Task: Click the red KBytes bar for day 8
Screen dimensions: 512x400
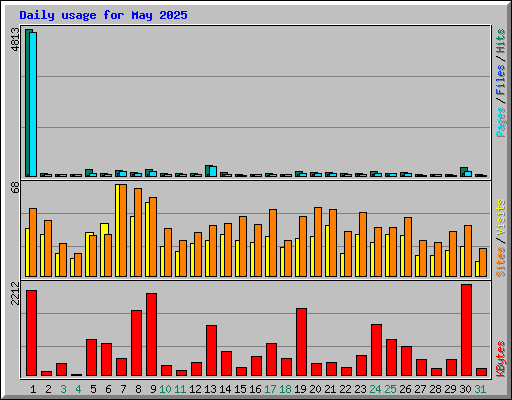Action: tap(136, 343)
